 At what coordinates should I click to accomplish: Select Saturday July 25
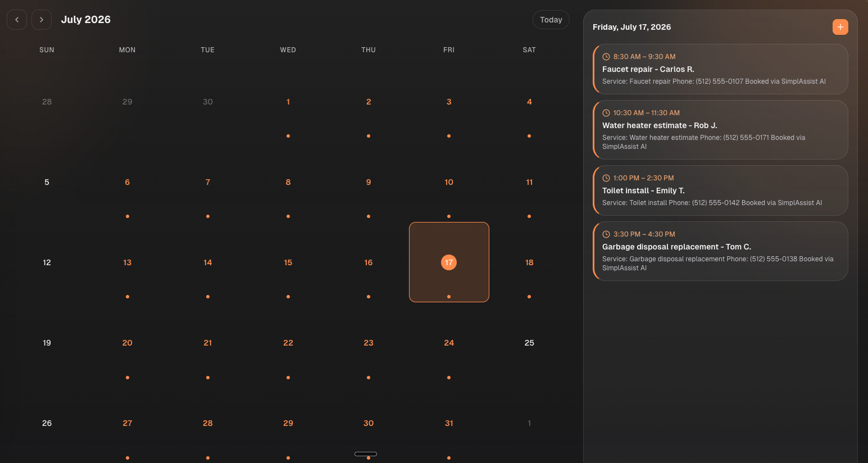(x=529, y=343)
